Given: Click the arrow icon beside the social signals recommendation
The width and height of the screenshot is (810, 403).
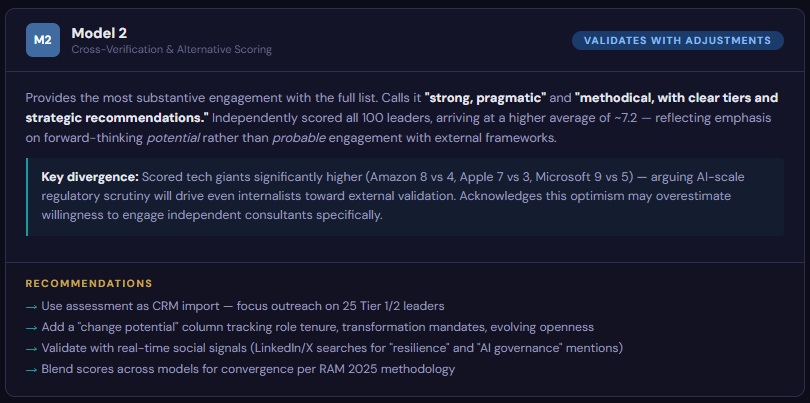Looking at the screenshot, I should [x=32, y=347].
